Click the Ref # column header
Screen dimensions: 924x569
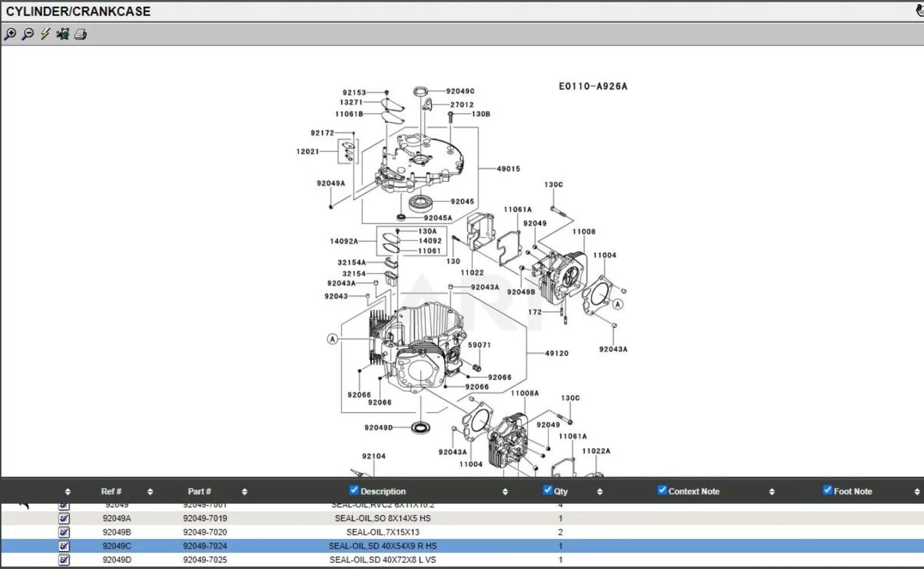[x=111, y=492]
